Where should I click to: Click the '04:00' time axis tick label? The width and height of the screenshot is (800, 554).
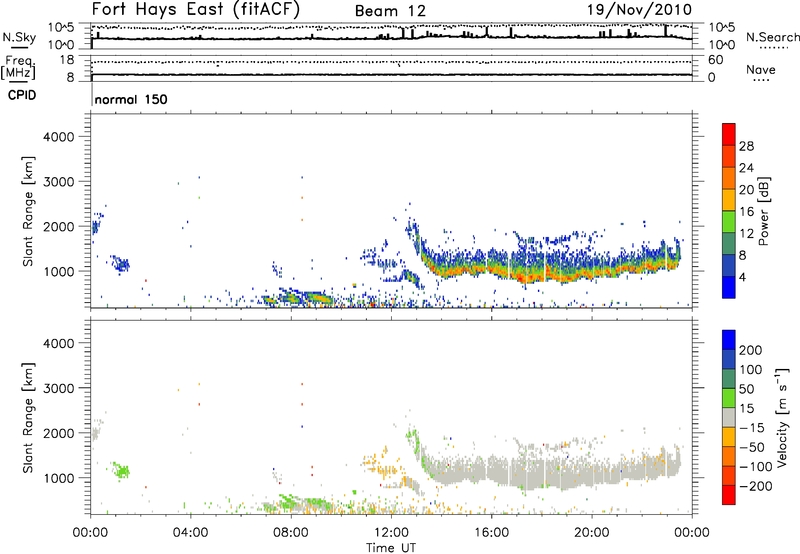[x=191, y=533]
